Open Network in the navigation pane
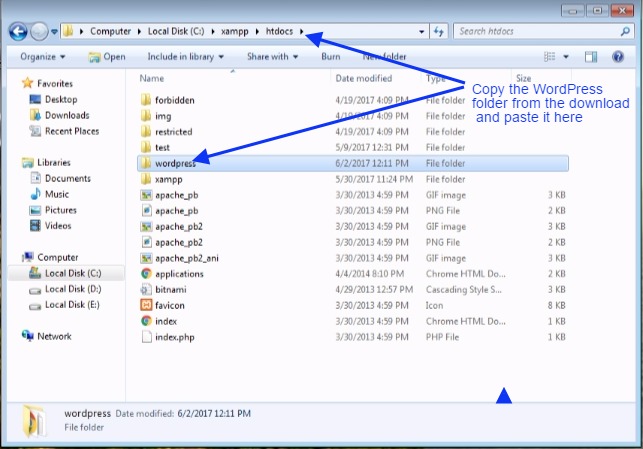 click(54, 337)
